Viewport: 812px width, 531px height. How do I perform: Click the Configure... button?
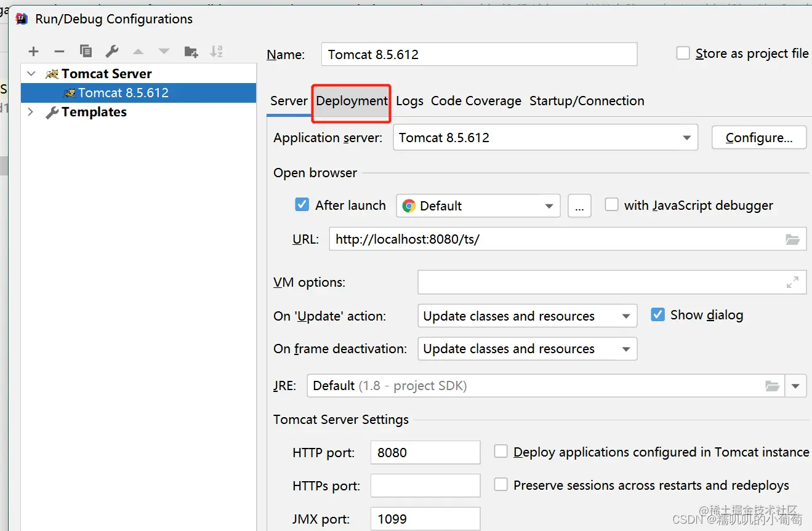(759, 138)
